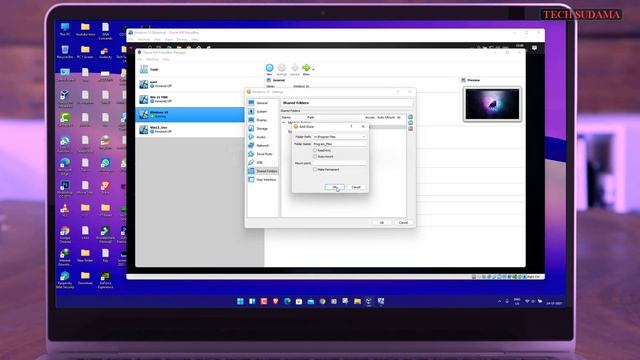
Task: Open User Interface category in settings sidebar
Action: point(262,180)
